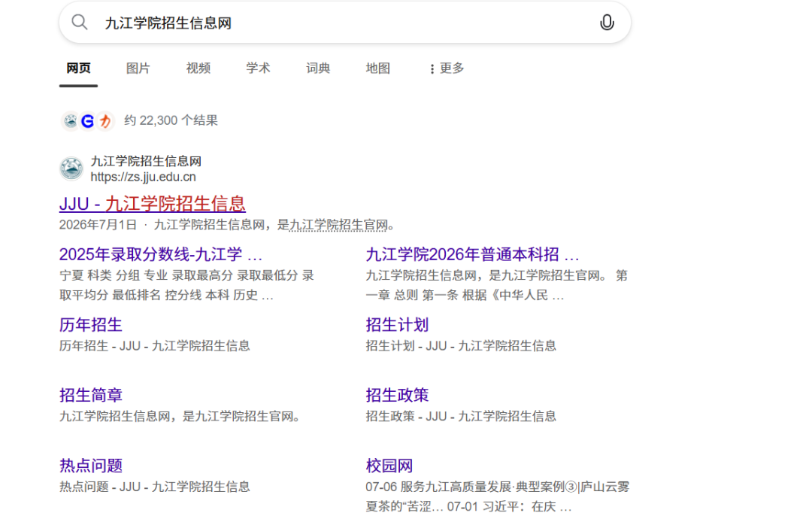Screen dimensions: 812x525
Task: Click snippet 招生政策 - JJU - 九江学院招生信息
Action: coord(461,416)
